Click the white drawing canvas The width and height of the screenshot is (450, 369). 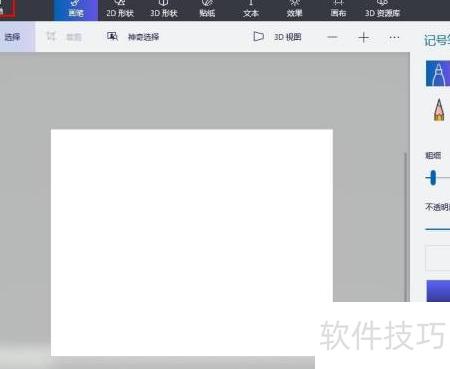[192, 242]
